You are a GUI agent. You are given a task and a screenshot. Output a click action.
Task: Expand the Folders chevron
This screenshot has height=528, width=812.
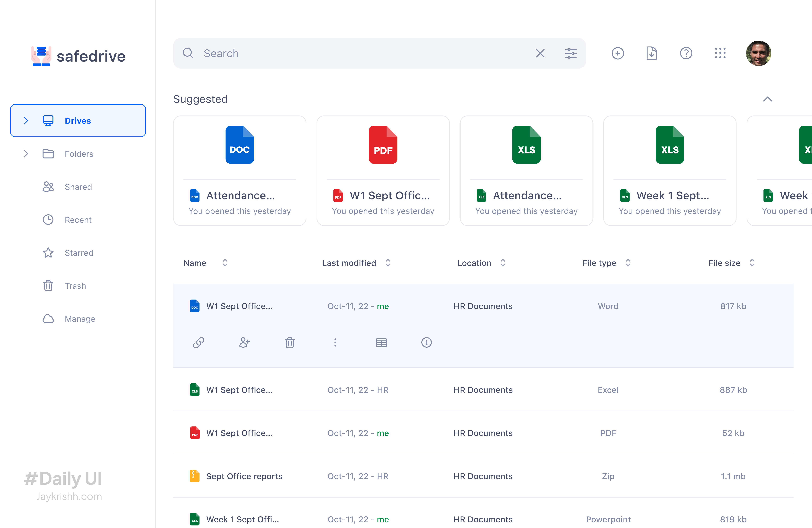click(26, 154)
